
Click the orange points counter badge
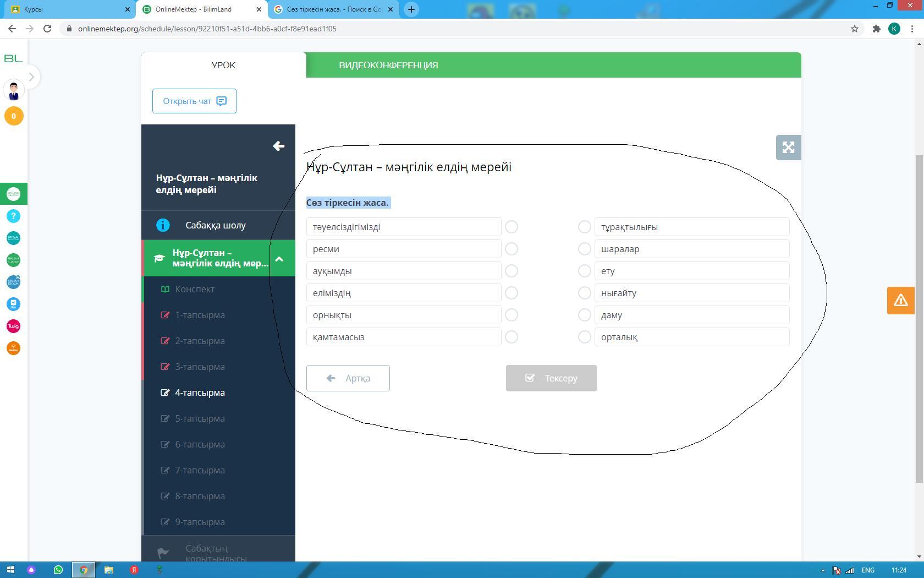click(14, 116)
